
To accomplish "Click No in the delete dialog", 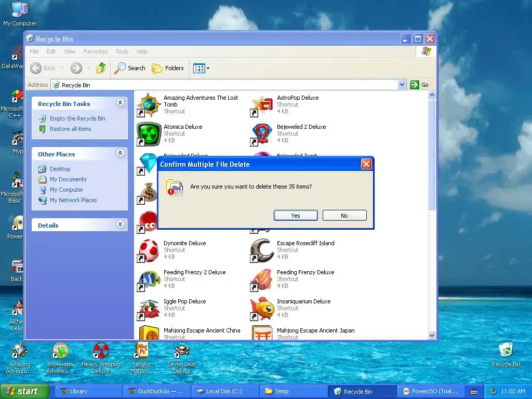I will tap(344, 216).
